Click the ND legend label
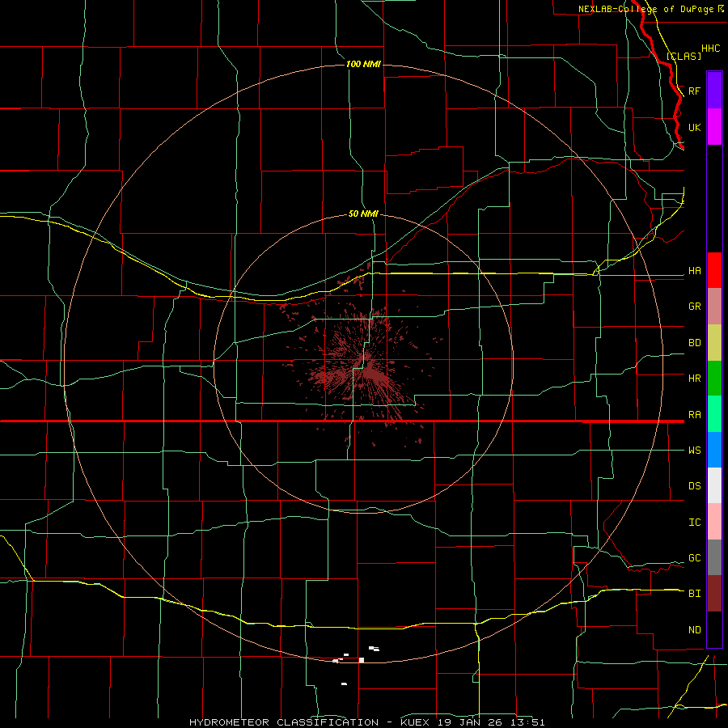The width and height of the screenshot is (728, 728). pos(695,629)
